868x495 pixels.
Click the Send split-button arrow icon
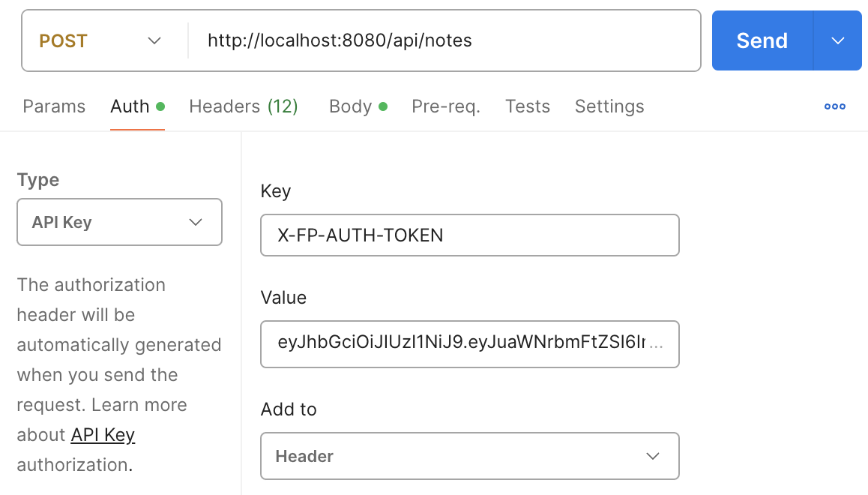click(838, 40)
